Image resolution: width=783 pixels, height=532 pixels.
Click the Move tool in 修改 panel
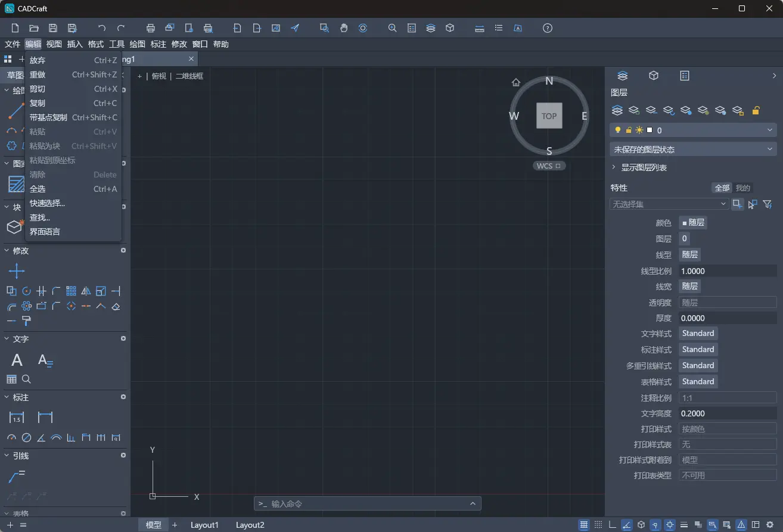(17, 272)
